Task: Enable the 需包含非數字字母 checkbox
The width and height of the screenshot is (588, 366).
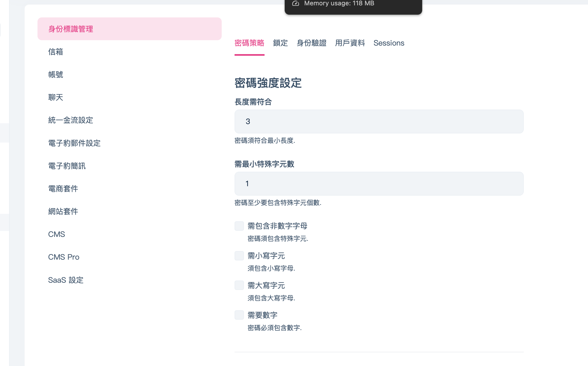Action: [239, 226]
